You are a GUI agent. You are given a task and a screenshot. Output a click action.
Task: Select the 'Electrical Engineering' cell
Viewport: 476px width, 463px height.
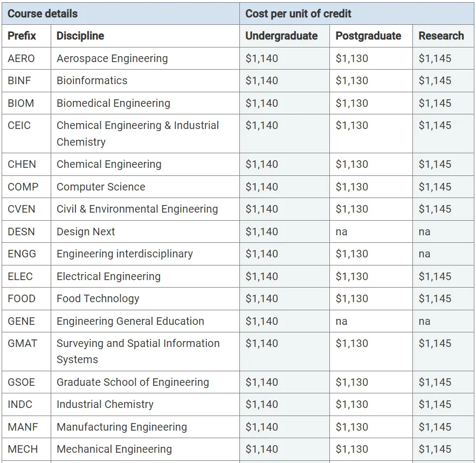(108, 277)
